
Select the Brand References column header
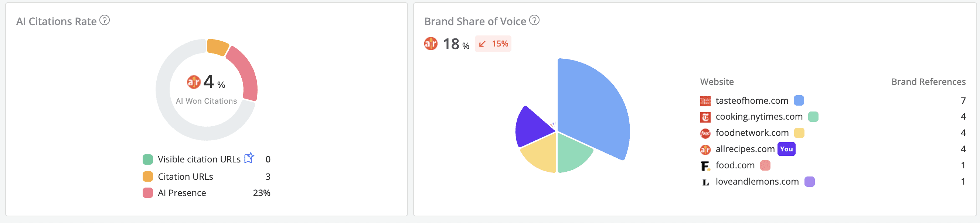pos(928,81)
